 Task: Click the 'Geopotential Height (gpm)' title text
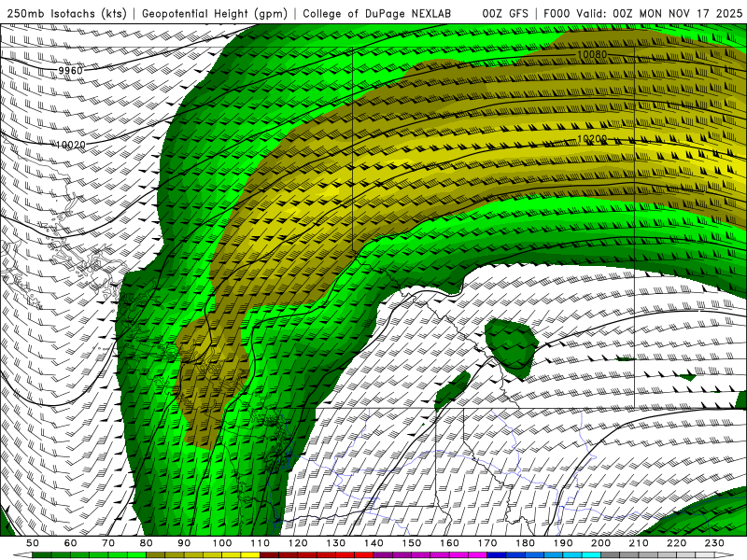[215, 14]
